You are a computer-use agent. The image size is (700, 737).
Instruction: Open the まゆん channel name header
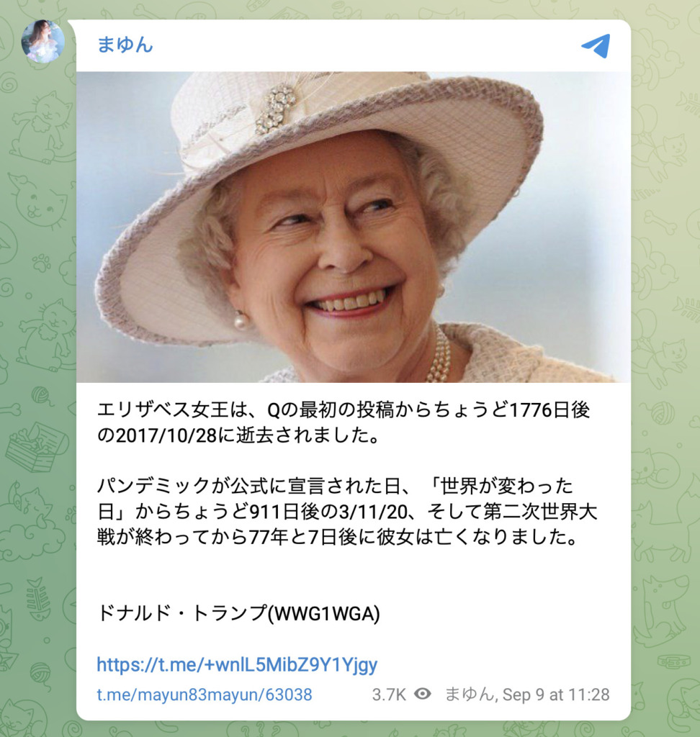click(x=125, y=45)
